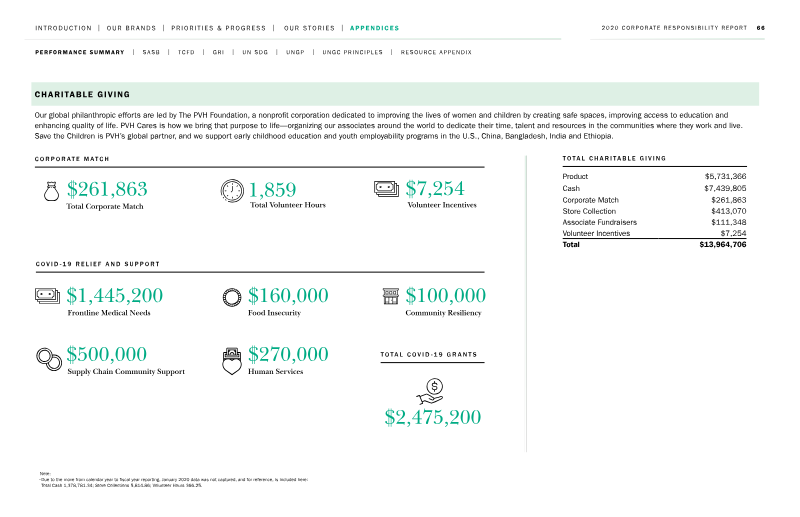Open the Introduction section tab
Viewport: 800px width, 517px height.
tap(63, 28)
